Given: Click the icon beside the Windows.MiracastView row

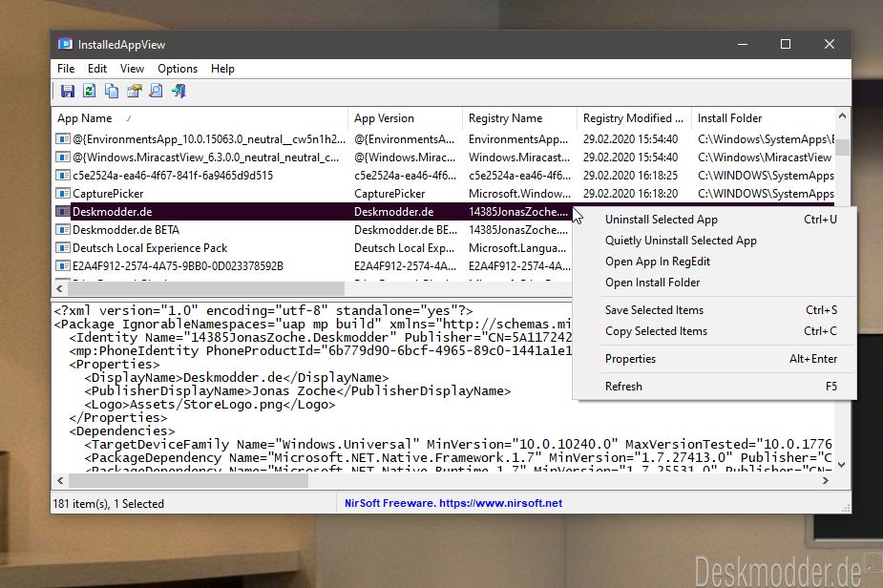Looking at the screenshot, I should 62,157.
